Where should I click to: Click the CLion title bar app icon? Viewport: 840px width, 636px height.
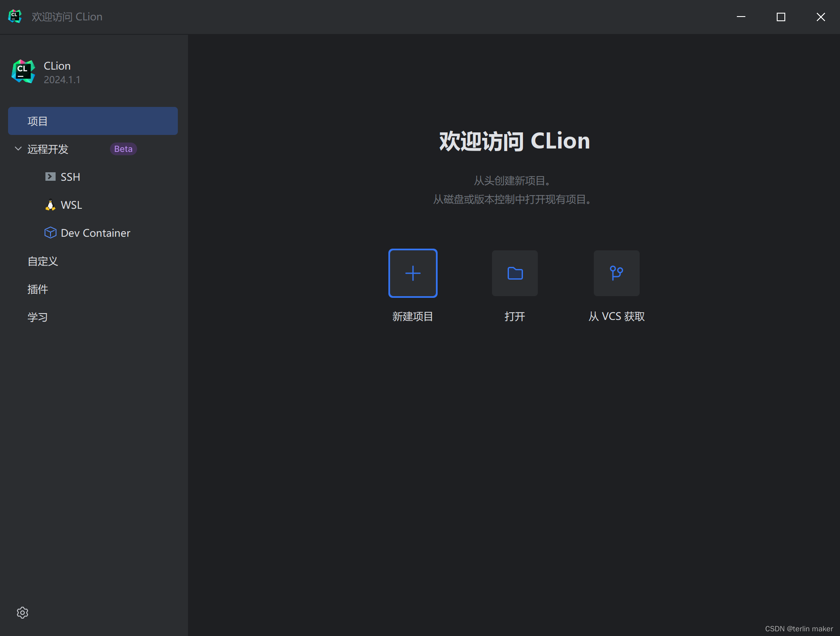point(15,17)
